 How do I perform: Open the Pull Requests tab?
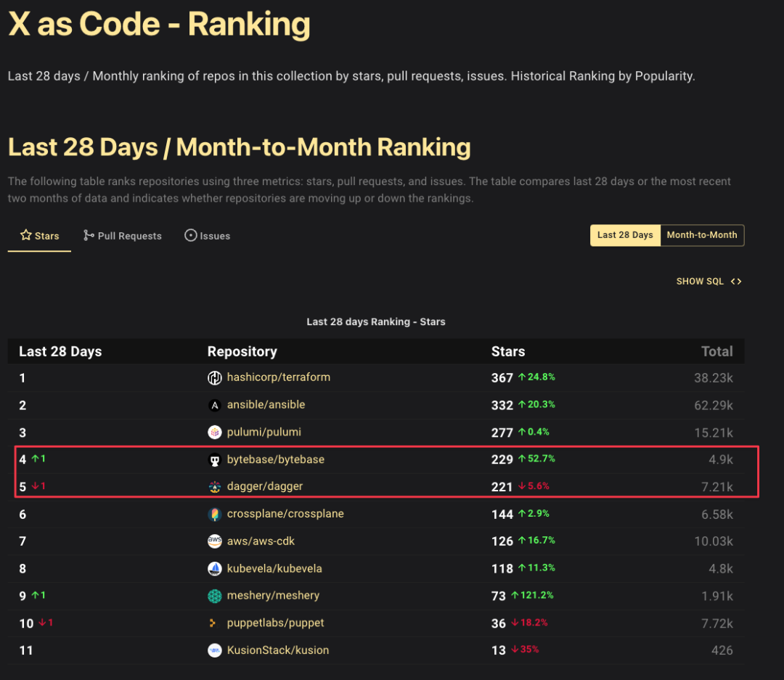click(122, 236)
